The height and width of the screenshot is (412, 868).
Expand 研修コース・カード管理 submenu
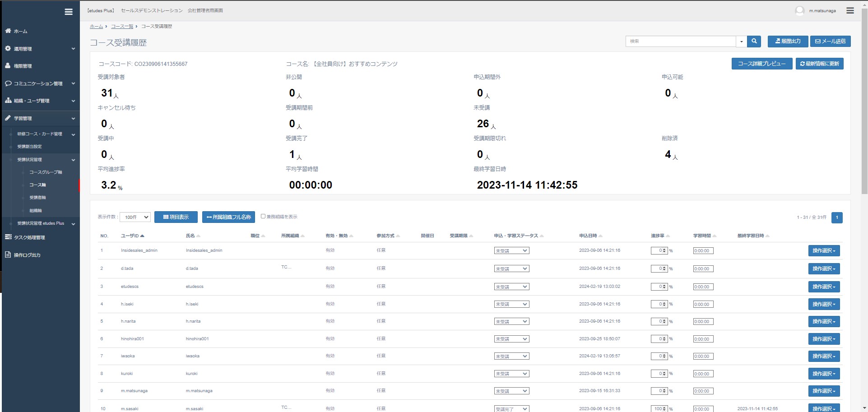click(x=73, y=134)
